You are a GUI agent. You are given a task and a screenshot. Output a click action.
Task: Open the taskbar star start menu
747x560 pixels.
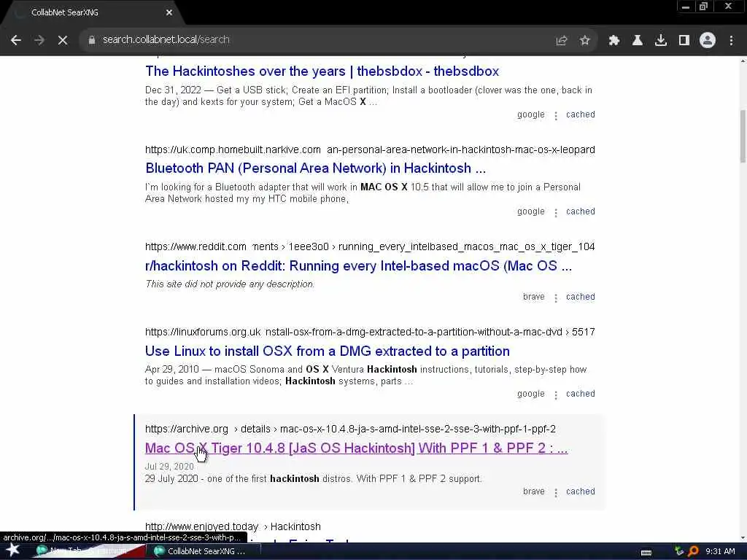click(12, 551)
